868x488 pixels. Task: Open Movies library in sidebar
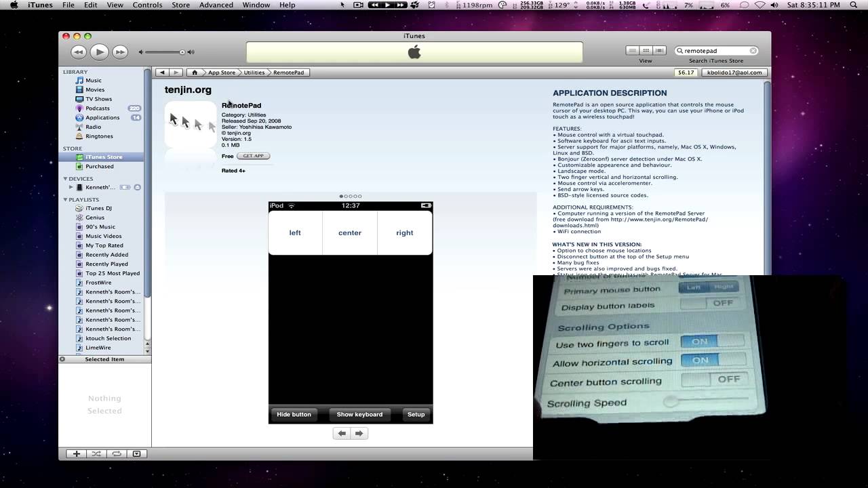click(95, 89)
